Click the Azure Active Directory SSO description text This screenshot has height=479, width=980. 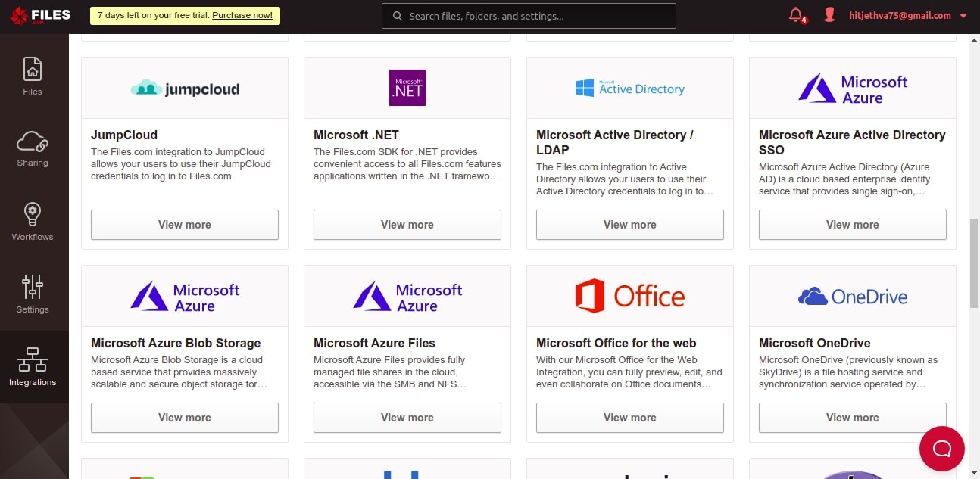click(844, 179)
